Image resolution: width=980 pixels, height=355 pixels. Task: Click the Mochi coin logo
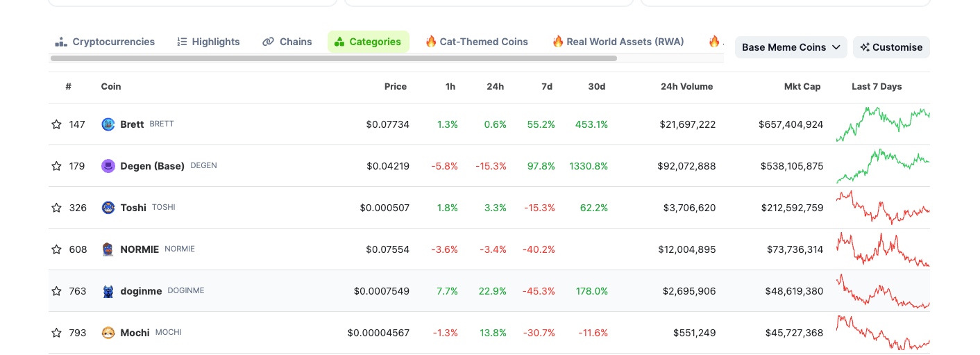pos(108,333)
